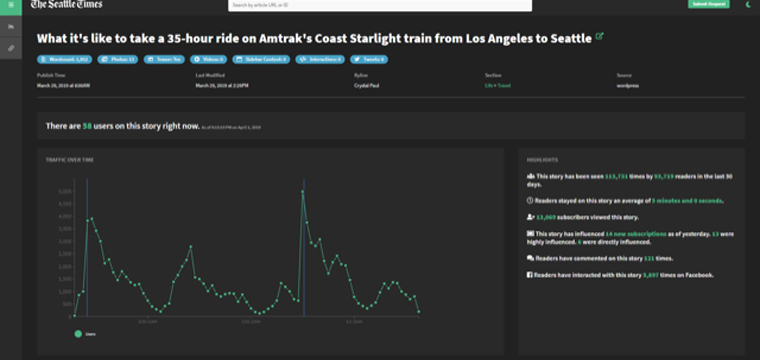Screen dimensions: 760x360
Task: Click the Wordcount badge
Action: (x=64, y=60)
